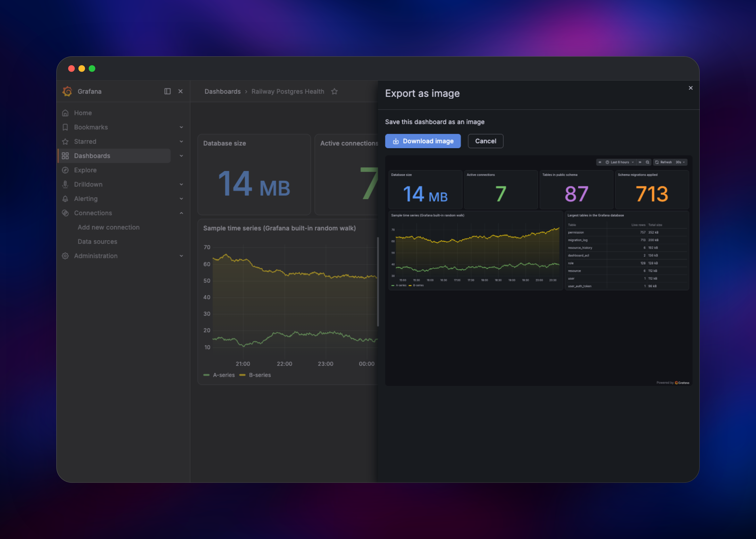Collapse the Connections section chevron
756x539 pixels.
point(181,213)
